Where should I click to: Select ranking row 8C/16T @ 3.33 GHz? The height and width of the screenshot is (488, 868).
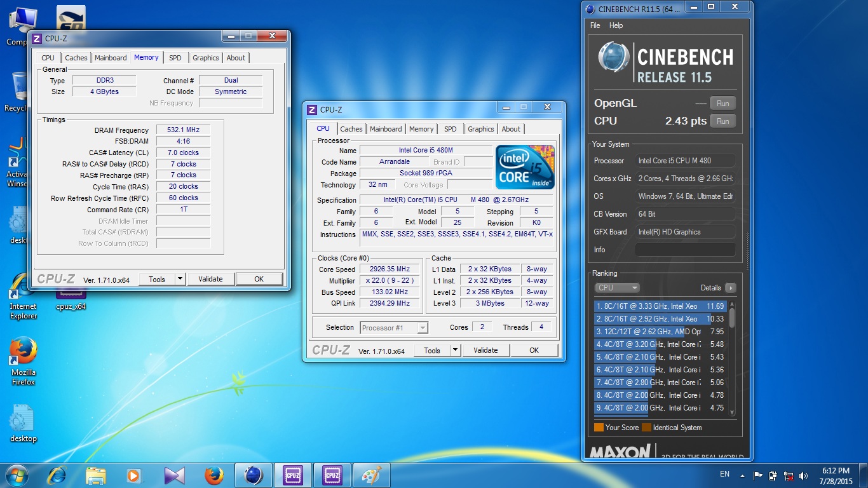(x=660, y=306)
